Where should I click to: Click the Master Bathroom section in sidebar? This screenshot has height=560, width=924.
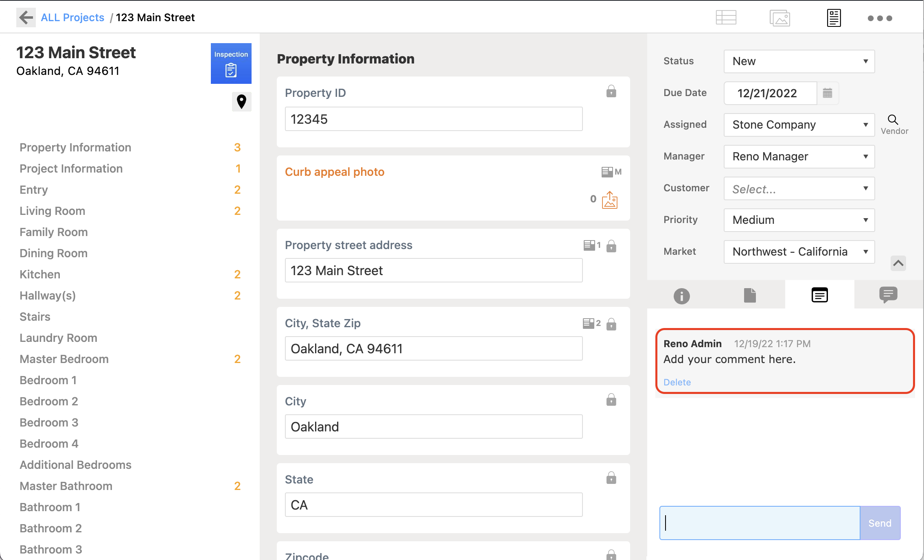(x=66, y=486)
